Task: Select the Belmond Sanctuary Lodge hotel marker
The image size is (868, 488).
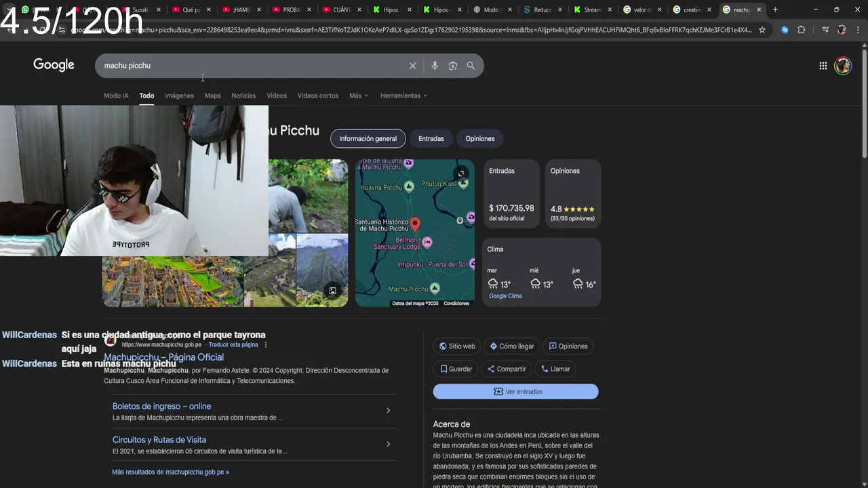Action: point(427,241)
